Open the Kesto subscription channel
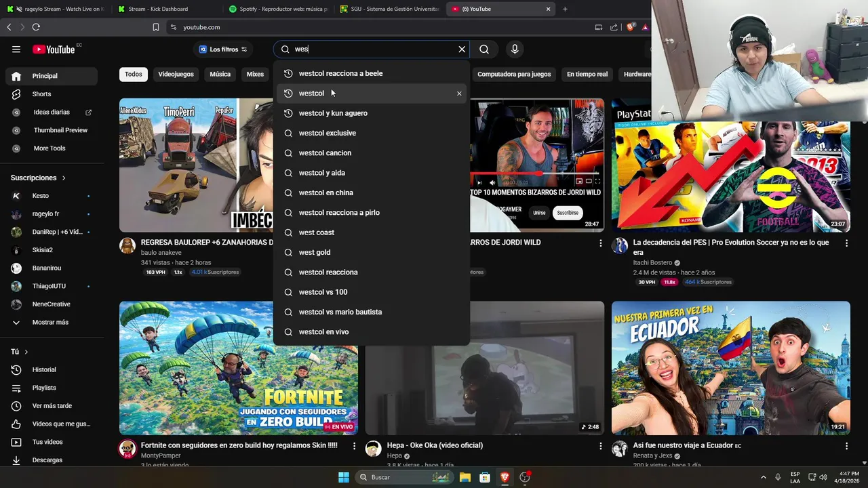Screen dimensions: 868x488 (x=52, y=196)
